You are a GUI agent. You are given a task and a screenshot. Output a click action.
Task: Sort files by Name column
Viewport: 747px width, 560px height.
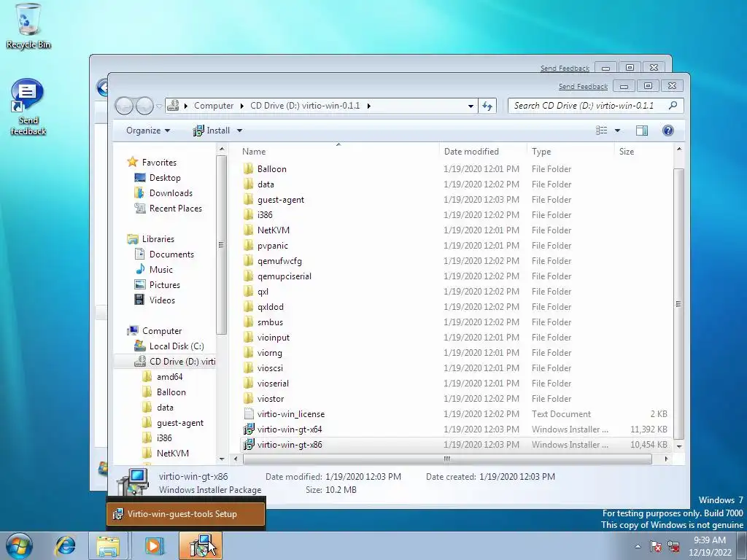coord(338,152)
